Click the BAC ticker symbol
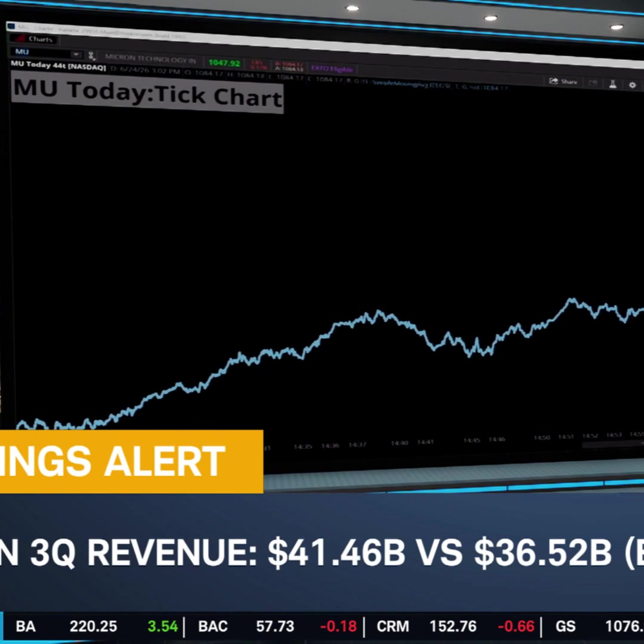 (213, 626)
